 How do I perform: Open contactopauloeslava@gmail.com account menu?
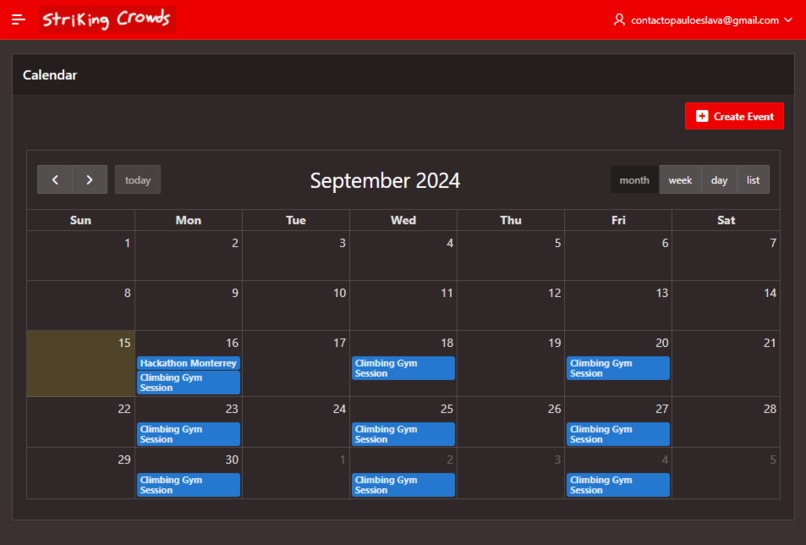[x=704, y=20]
